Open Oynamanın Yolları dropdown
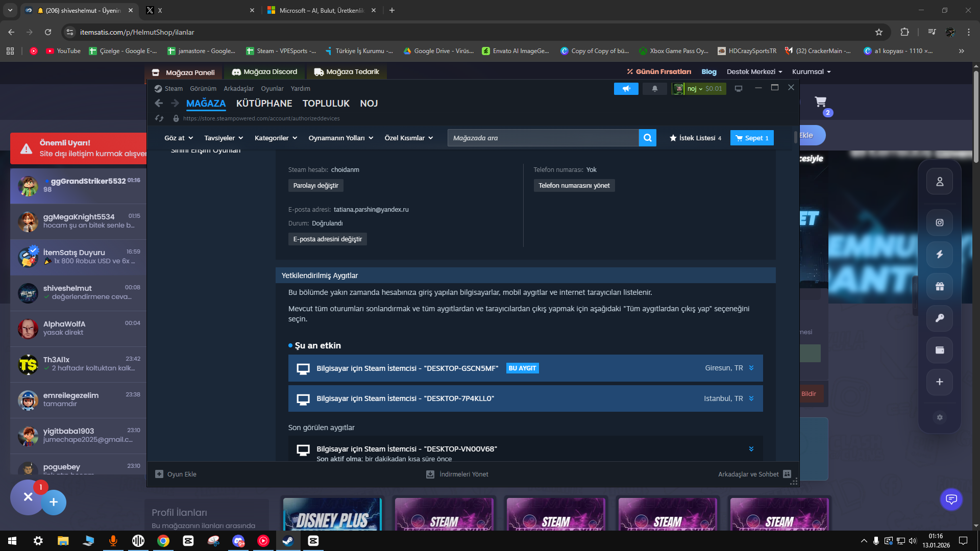 tap(341, 138)
